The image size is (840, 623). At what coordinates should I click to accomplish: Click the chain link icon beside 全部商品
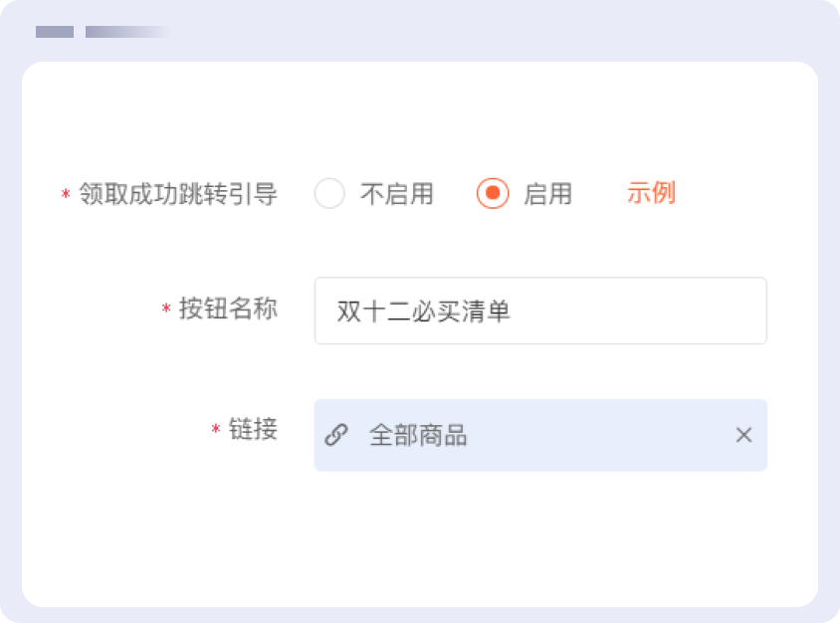point(336,435)
